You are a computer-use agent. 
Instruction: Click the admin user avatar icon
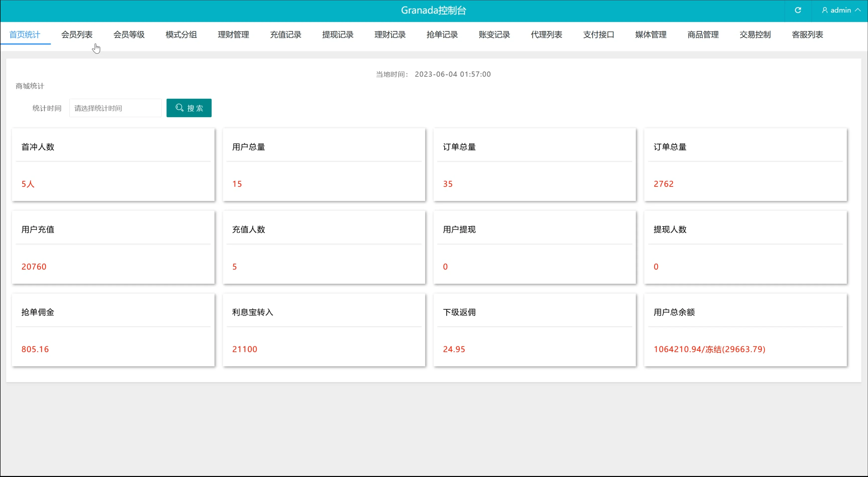825,10
